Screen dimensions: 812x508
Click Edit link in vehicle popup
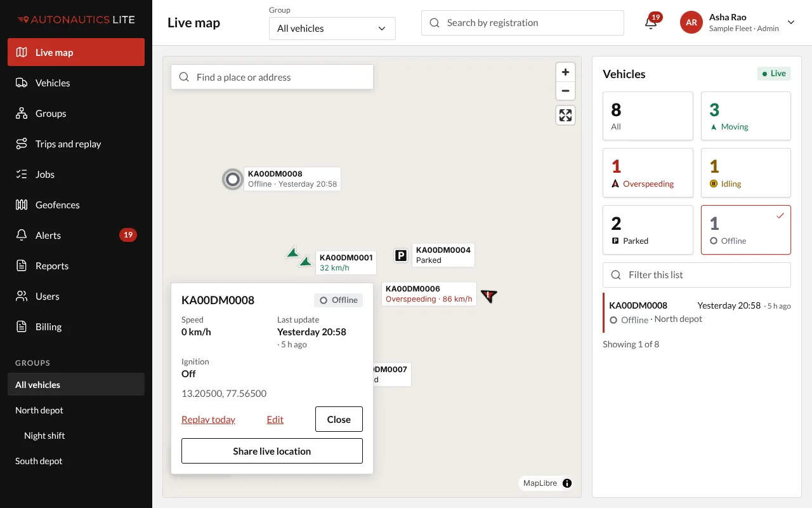[x=275, y=420]
